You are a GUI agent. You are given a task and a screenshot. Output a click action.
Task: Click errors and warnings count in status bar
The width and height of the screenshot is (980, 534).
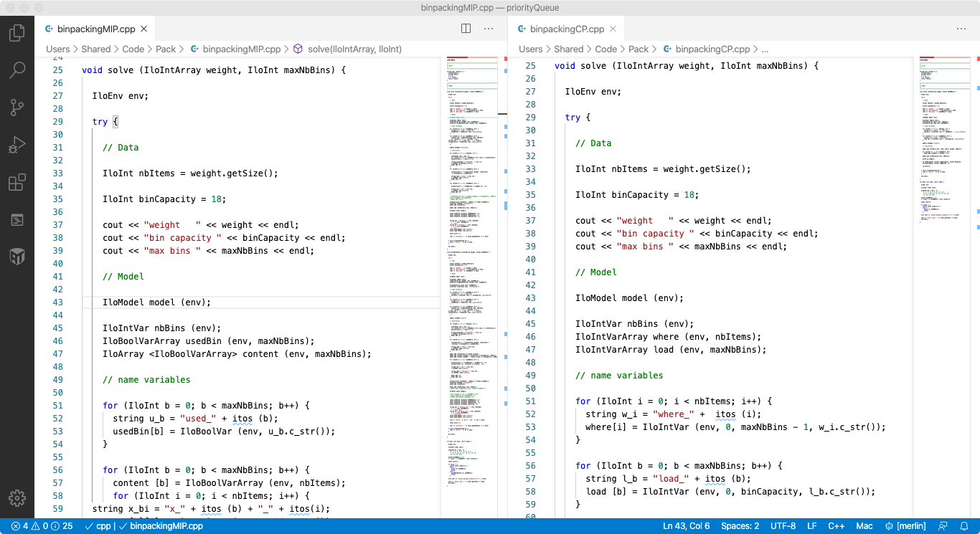click(42, 526)
